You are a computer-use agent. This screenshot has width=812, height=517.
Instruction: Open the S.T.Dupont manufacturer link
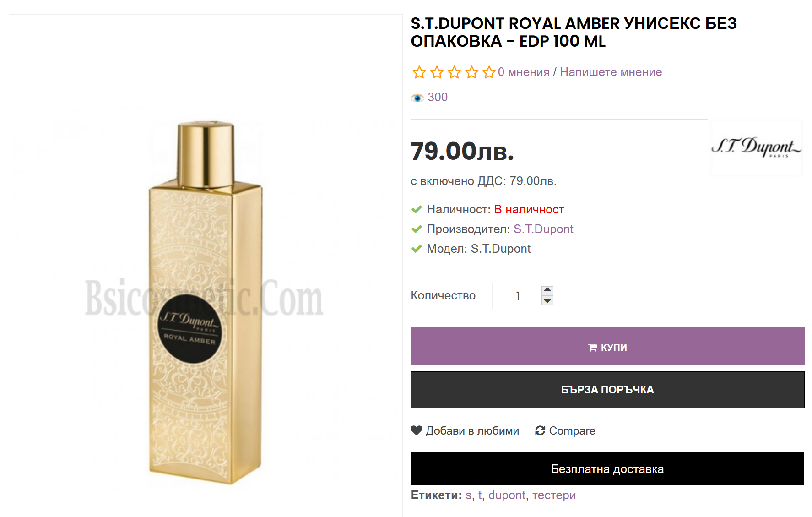click(x=543, y=229)
